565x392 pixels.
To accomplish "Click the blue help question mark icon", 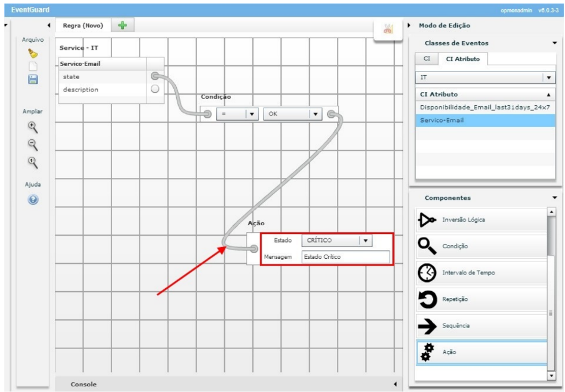I will (x=33, y=200).
